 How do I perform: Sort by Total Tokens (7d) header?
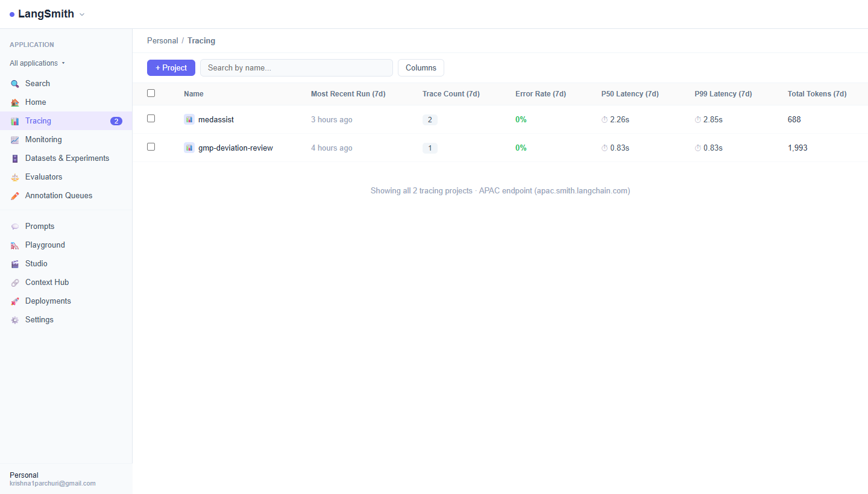click(817, 94)
